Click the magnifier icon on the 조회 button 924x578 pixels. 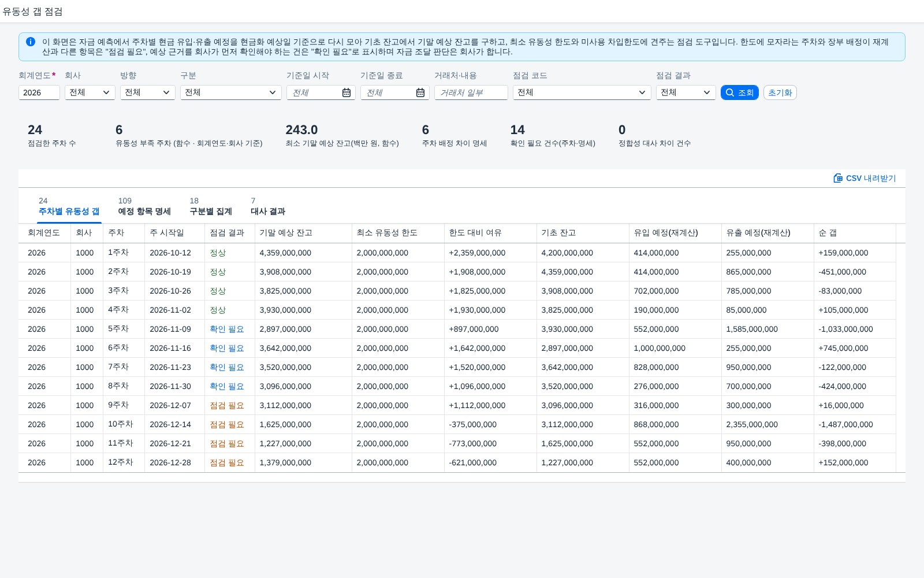[730, 92]
